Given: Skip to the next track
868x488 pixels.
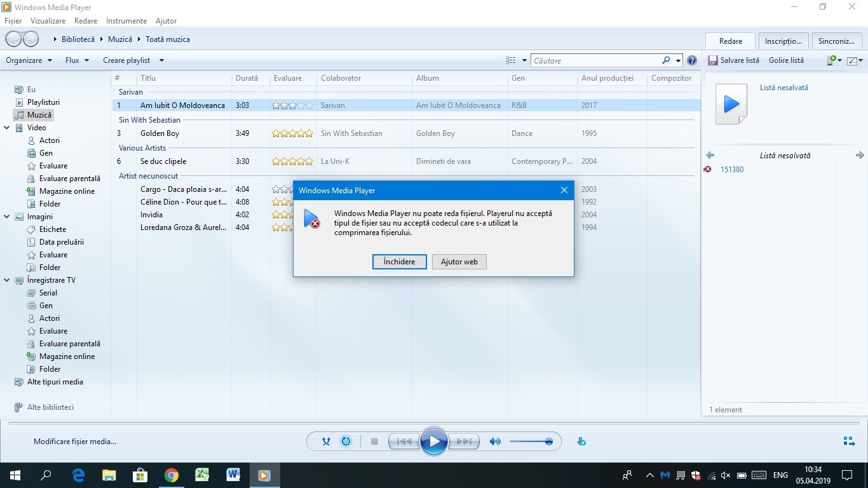Looking at the screenshot, I should pyautogui.click(x=464, y=442).
